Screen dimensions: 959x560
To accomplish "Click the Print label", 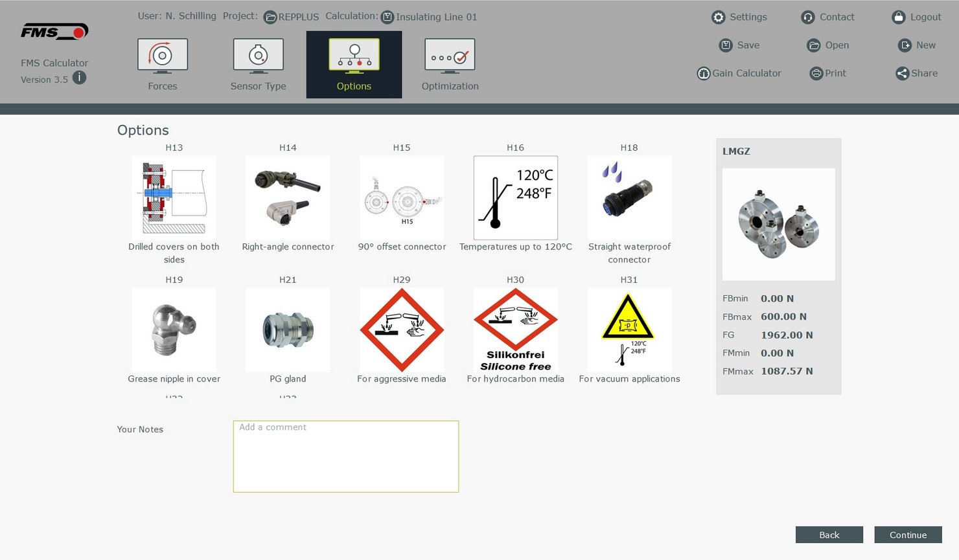I will click(x=836, y=74).
